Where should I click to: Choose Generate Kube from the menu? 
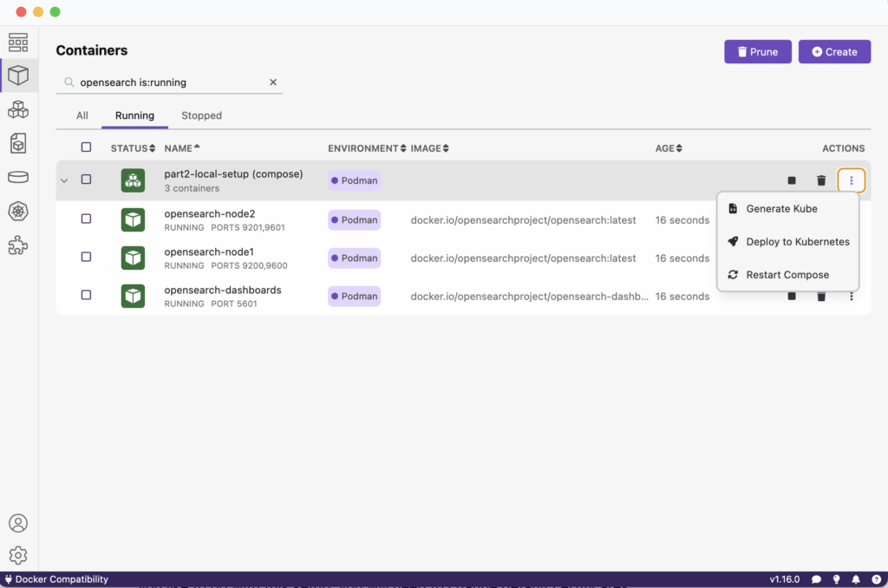(x=787, y=208)
